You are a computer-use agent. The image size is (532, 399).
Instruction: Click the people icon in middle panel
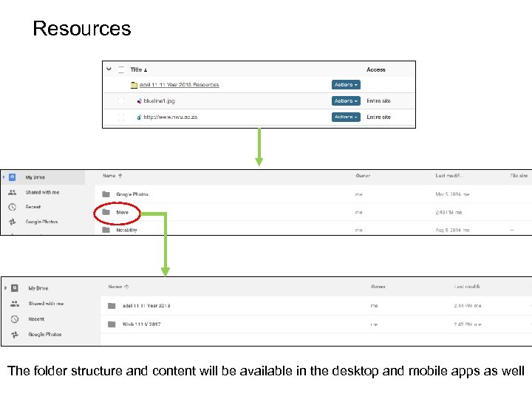coord(13,192)
